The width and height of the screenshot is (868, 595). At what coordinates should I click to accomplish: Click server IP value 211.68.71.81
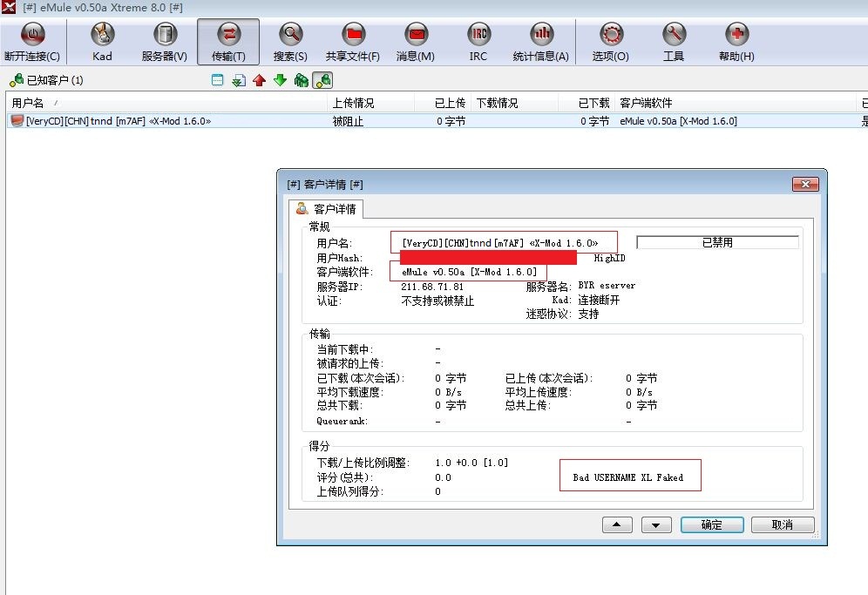tap(432, 287)
